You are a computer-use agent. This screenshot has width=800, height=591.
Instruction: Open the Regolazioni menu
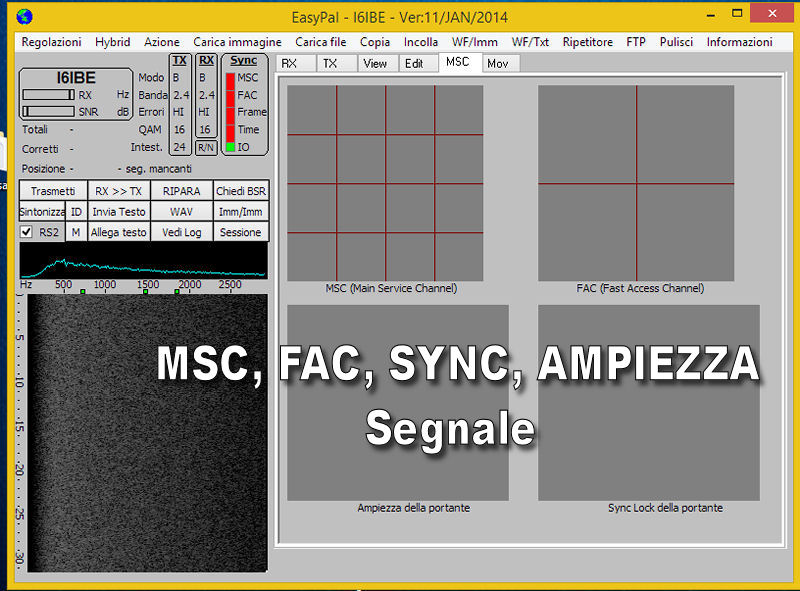click(x=52, y=42)
